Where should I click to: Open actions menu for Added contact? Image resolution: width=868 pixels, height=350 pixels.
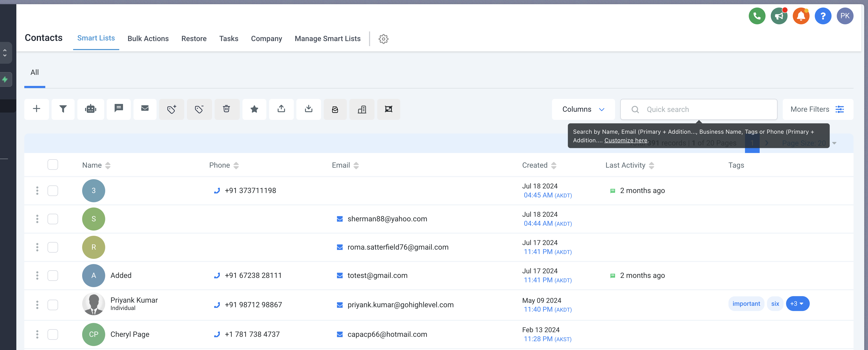[x=37, y=275]
